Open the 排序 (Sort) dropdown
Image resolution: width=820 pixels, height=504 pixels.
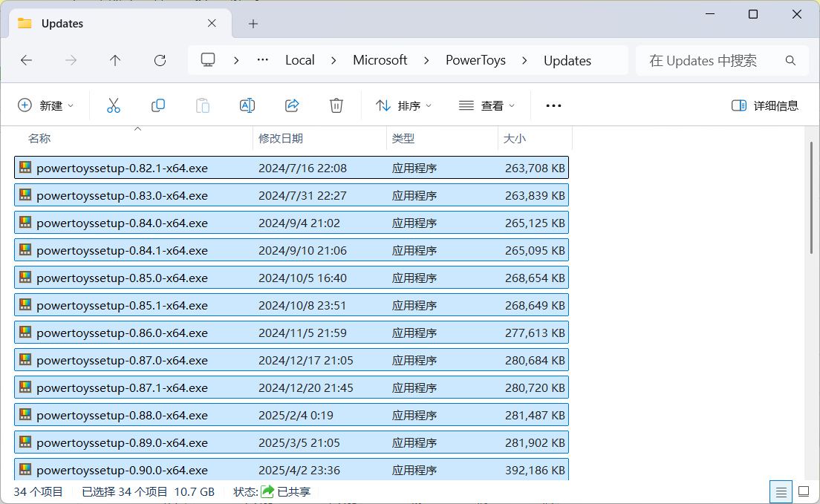tap(404, 105)
